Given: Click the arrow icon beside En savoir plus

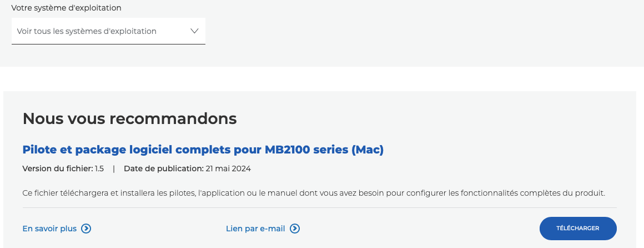Looking at the screenshot, I should pos(86,229).
